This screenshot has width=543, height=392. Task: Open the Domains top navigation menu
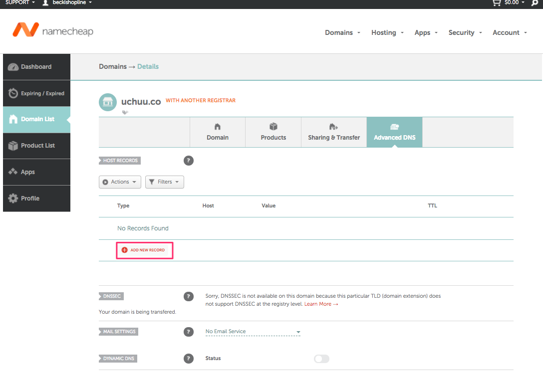tap(342, 32)
